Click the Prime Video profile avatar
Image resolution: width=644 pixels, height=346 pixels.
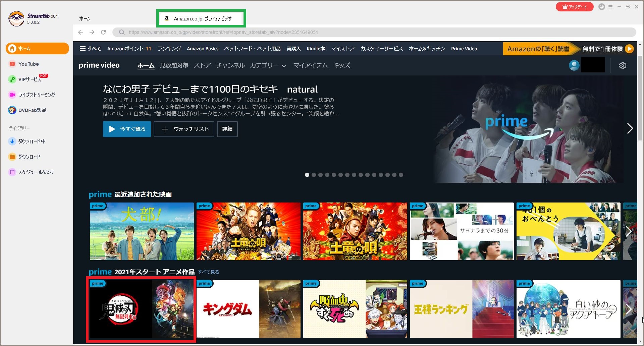tap(574, 65)
